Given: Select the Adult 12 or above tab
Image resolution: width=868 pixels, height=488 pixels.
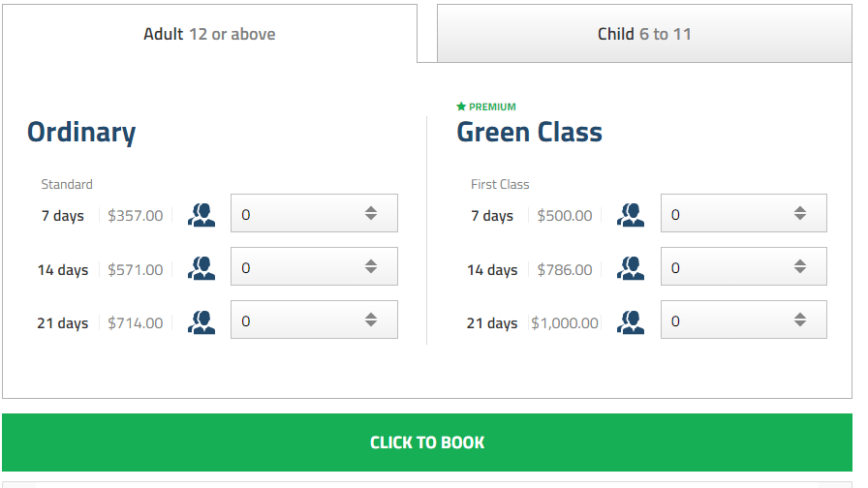Looking at the screenshot, I should pyautogui.click(x=209, y=34).
